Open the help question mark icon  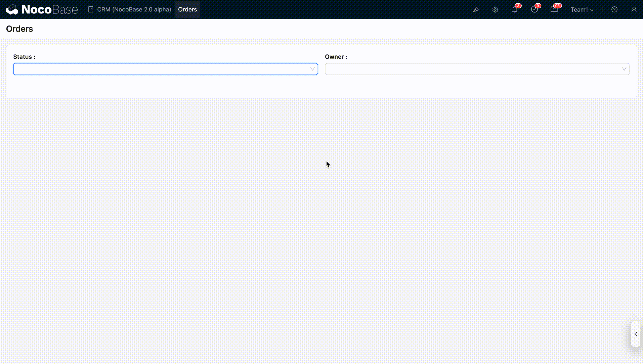click(x=614, y=10)
